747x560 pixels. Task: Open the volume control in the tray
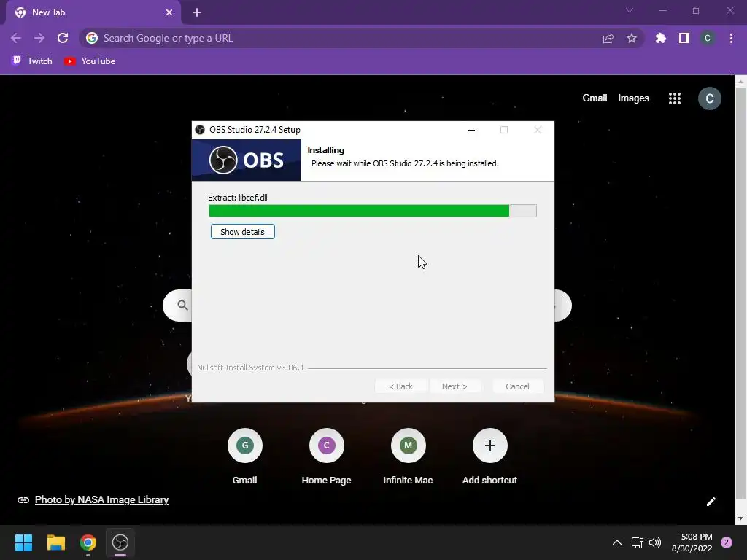tap(656, 542)
